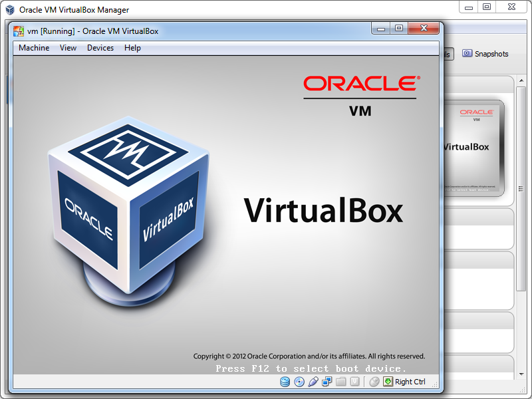Click the VirtualBox cube icon in Manager title bar
The image size is (532, 399).
pyautogui.click(x=10, y=10)
